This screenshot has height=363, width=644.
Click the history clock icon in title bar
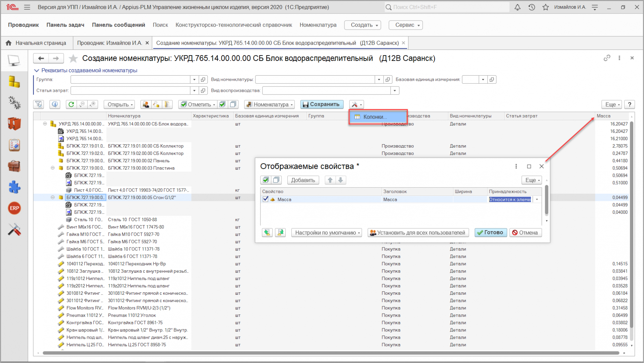(x=531, y=7)
